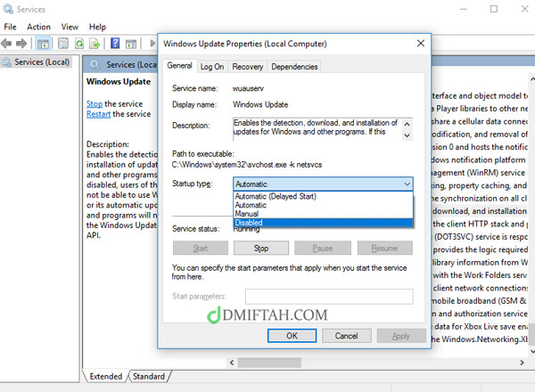
Task: Click the Export List toolbar icon
Action: pos(95,44)
